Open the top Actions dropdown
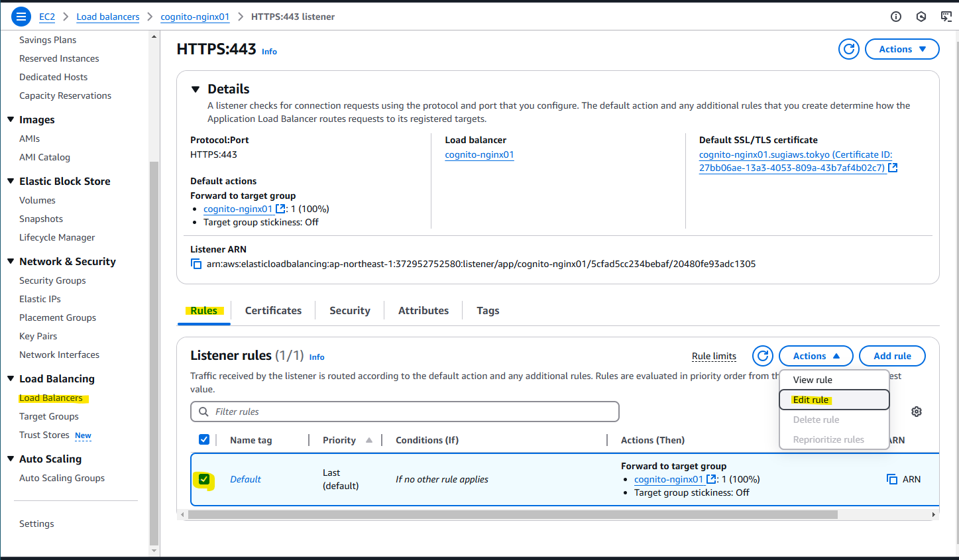 tap(902, 48)
